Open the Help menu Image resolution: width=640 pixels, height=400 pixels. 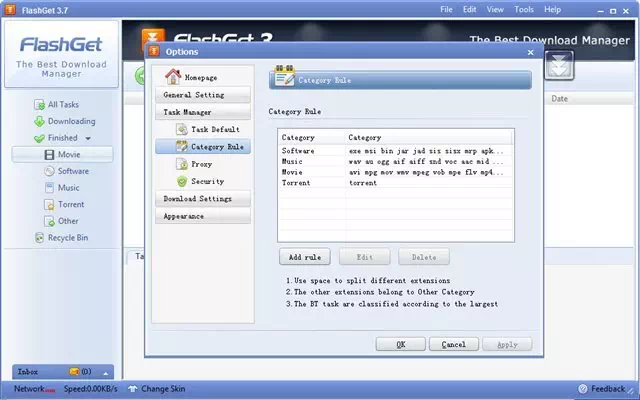(x=552, y=9)
